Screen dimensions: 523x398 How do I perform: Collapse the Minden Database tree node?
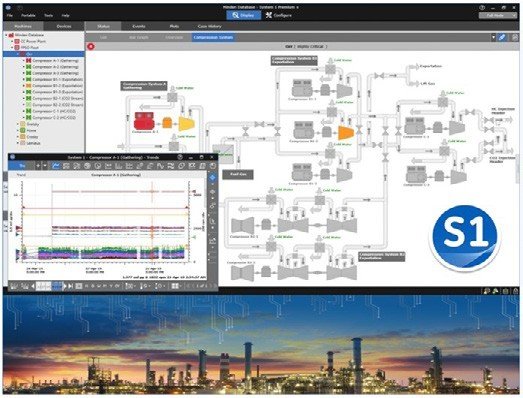[6, 35]
